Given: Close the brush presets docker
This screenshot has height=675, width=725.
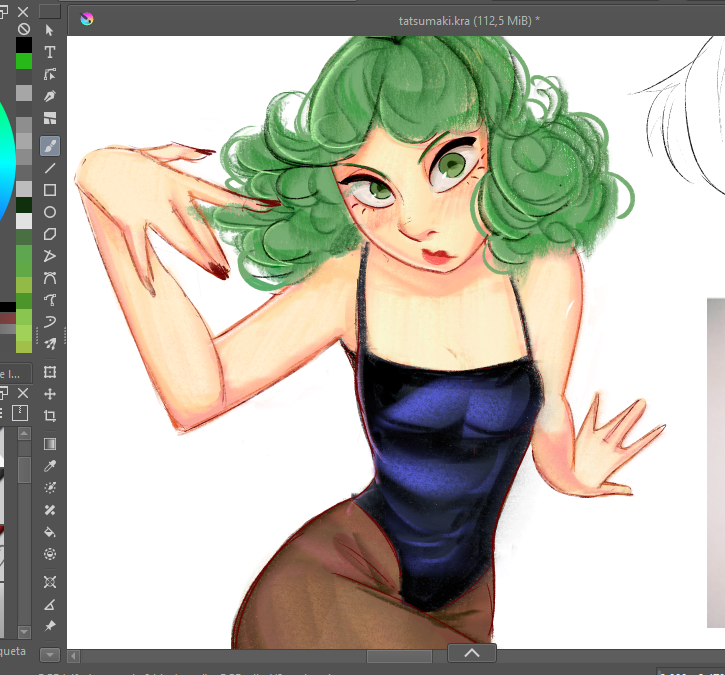Looking at the screenshot, I should point(23,393).
